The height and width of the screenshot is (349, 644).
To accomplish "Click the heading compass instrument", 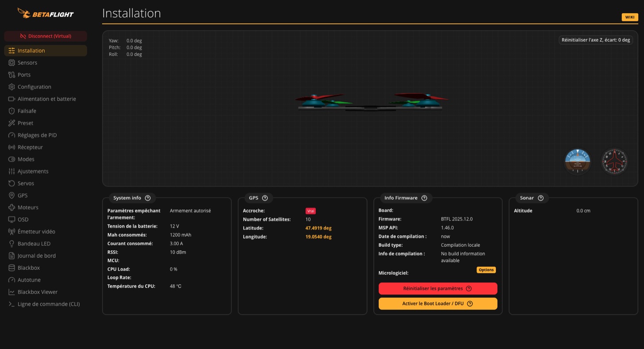I will click(614, 161).
